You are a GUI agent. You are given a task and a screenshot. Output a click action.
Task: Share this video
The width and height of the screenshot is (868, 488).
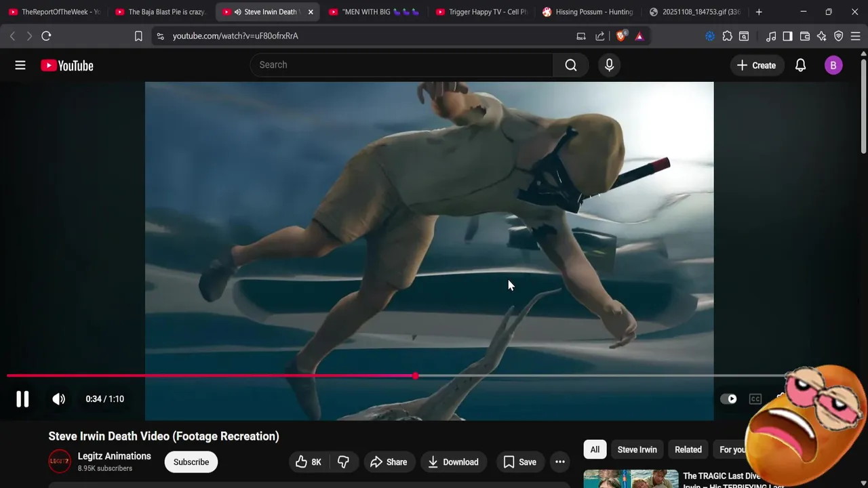pyautogui.click(x=389, y=462)
